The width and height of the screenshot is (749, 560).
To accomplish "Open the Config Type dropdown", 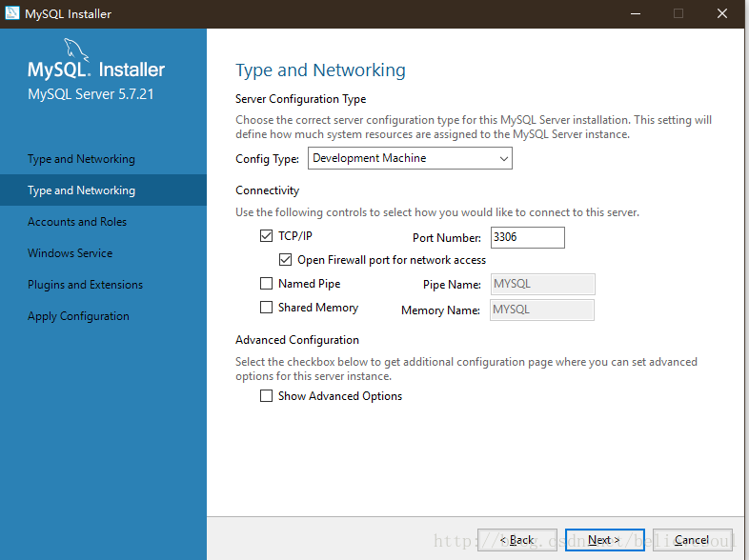I will pyautogui.click(x=410, y=158).
